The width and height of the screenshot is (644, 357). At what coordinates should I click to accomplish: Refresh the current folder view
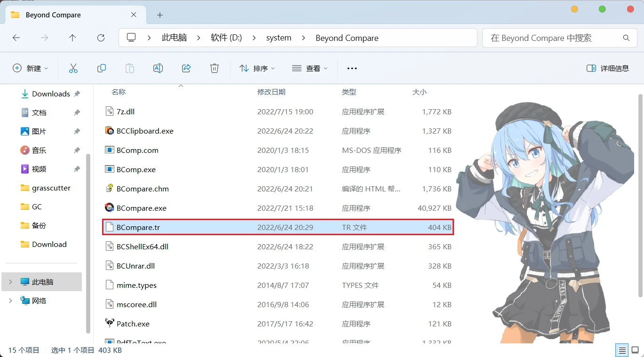point(101,38)
